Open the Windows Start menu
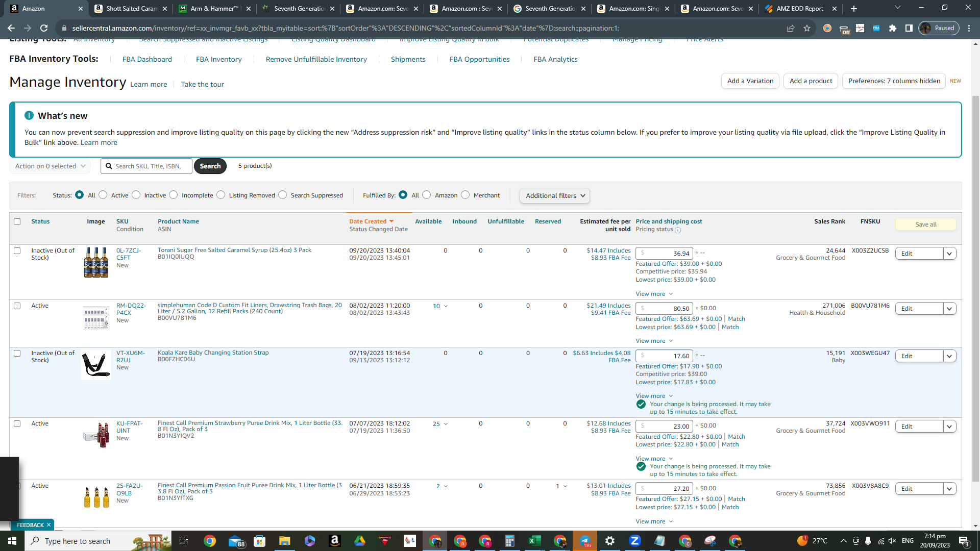980x551 pixels. point(12,541)
